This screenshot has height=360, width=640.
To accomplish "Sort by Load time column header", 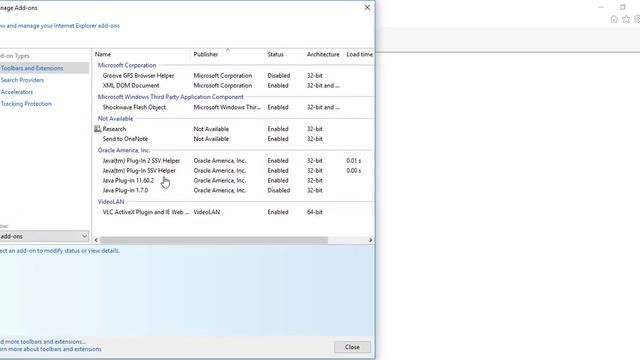I will [359, 54].
